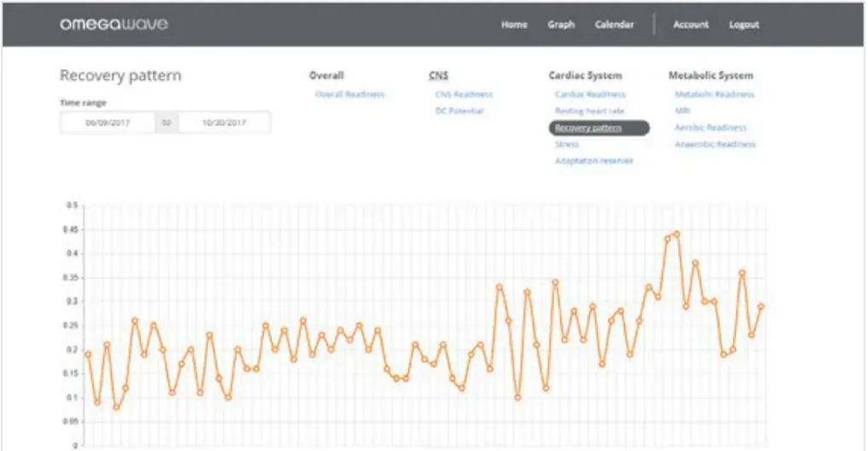The width and height of the screenshot is (868, 451).
Task: Click the start date field 06/09/2017
Action: (x=107, y=122)
